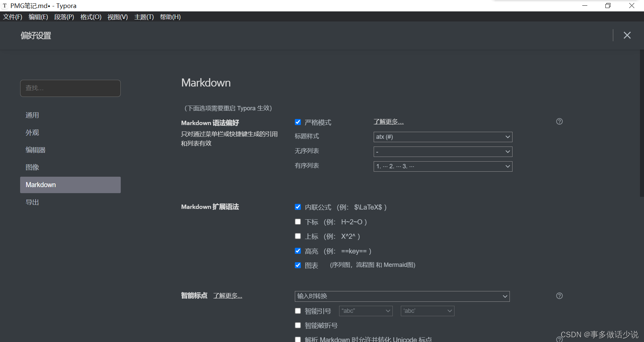
Task: Restore down the Typora window
Action: tap(608, 6)
